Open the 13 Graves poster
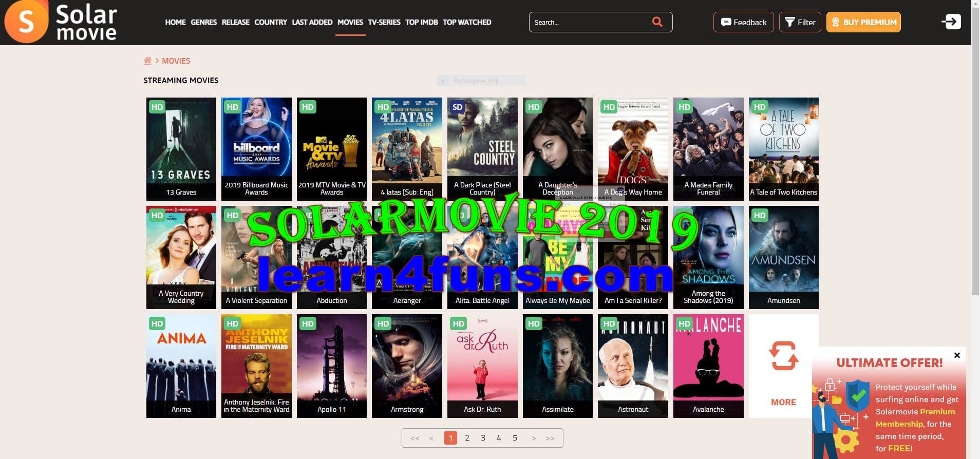Screen dimensions: 980x459 click(x=181, y=149)
